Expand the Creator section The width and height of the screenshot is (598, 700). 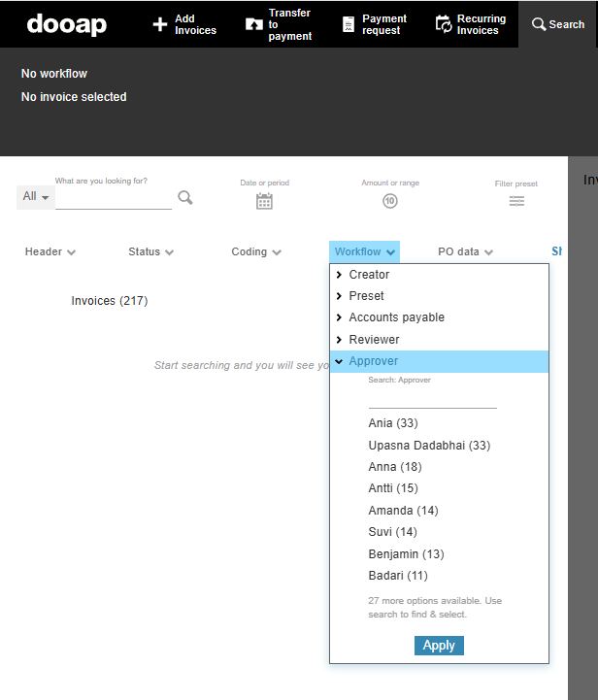click(x=439, y=275)
